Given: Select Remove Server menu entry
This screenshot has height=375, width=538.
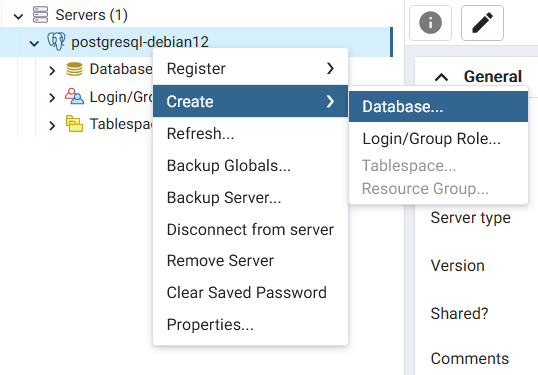Looking at the screenshot, I should pos(250,260).
